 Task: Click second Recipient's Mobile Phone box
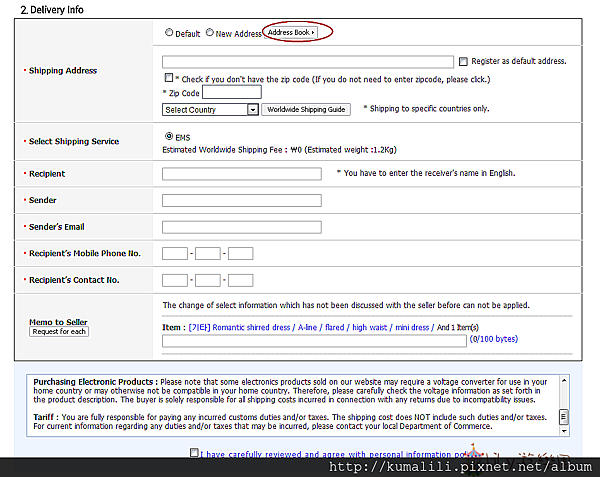pos(208,254)
